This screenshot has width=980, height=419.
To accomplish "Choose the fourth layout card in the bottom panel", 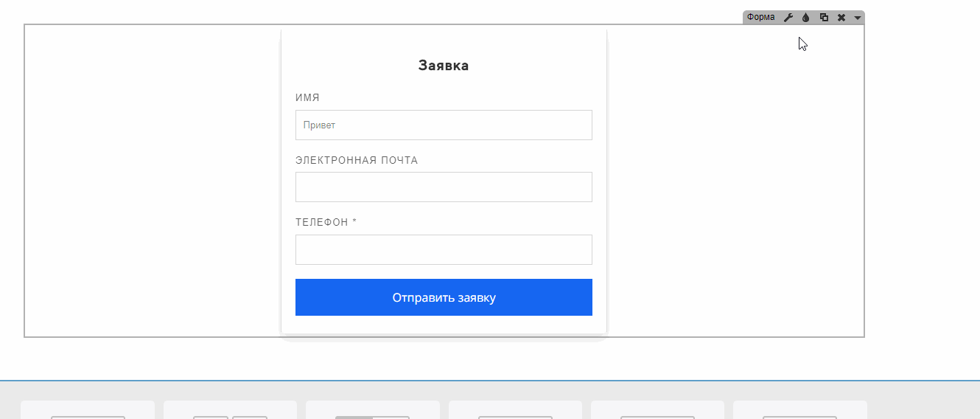I will tap(515, 411).
